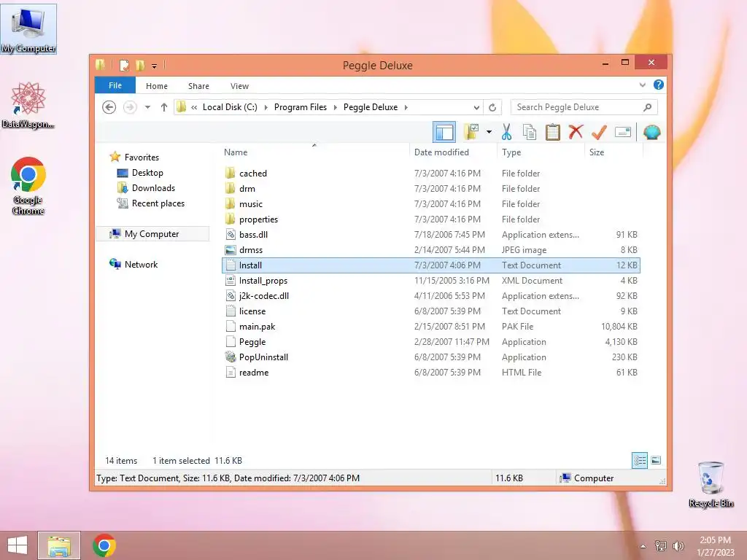Select the j2k-codec.dll file
Image resolution: width=747 pixels, height=560 pixels.
click(x=430, y=296)
